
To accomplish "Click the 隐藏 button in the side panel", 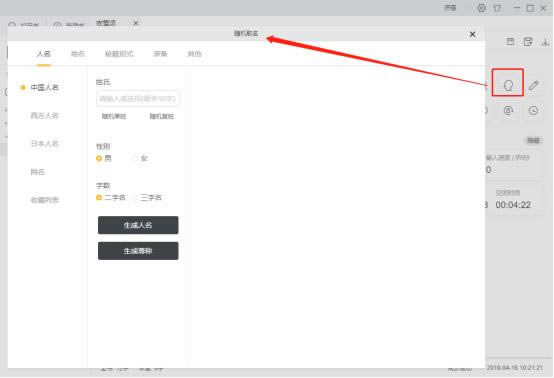I will 533,140.
